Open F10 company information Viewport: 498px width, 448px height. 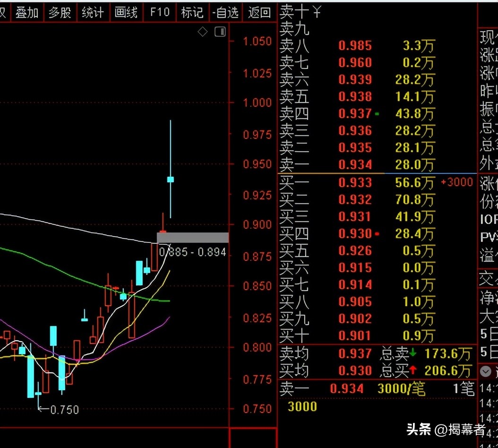point(159,12)
